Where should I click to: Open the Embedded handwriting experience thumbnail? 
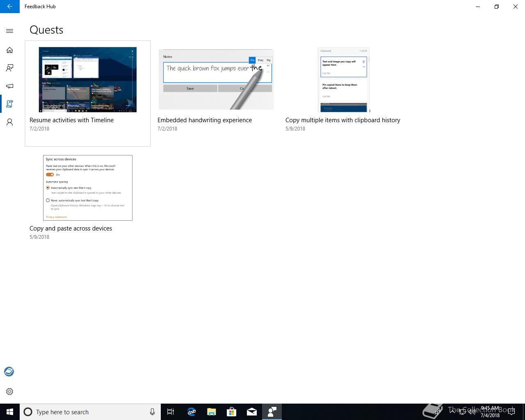tap(216, 80)
